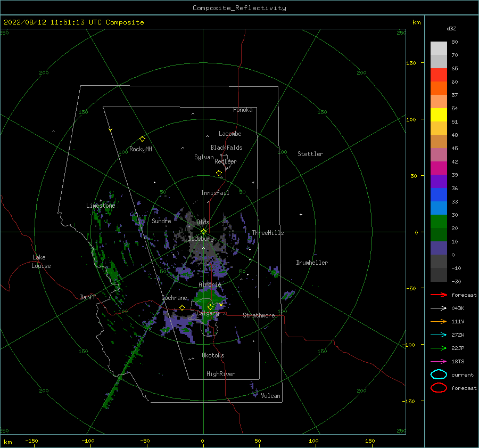
Task: Click the yellow diamond marker near Cochrane
Action: pyautogui.click(x=182, y=307)
